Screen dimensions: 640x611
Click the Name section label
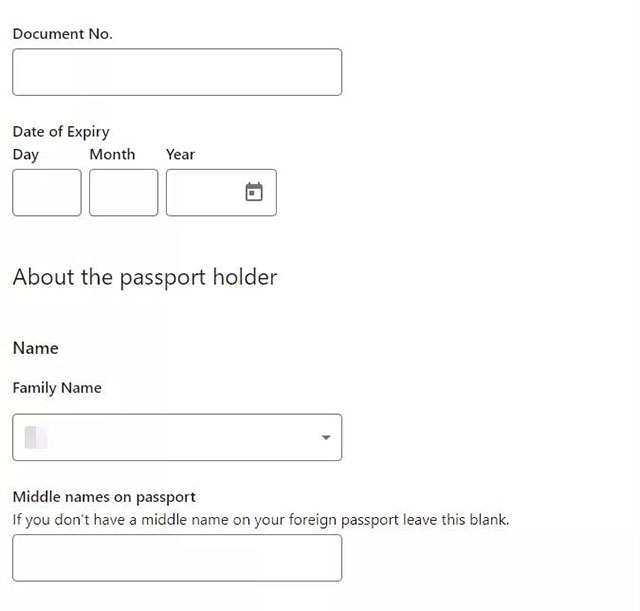[36, 348]
